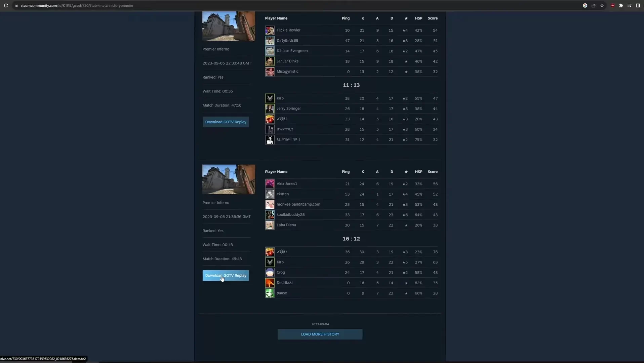Open Dibiase Evergreen's avatar
644x363 pixels.
(270, 51)
